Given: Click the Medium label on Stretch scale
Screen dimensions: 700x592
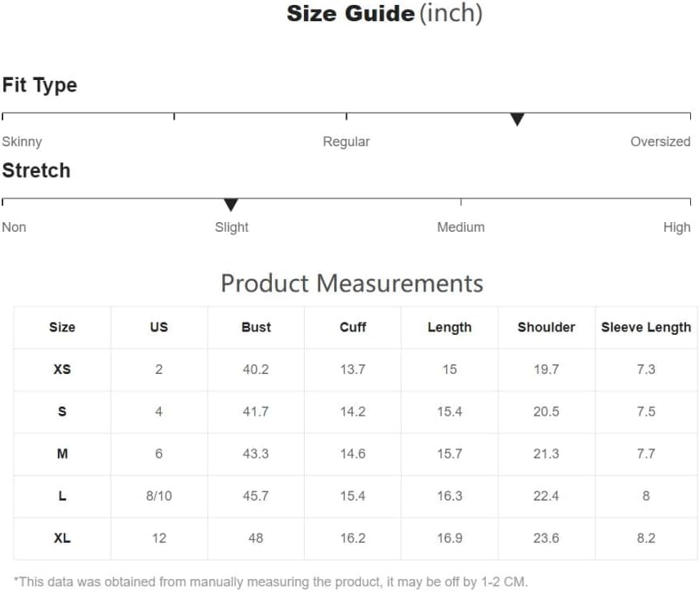Looking at the screenshot, I should click(461, 227).
